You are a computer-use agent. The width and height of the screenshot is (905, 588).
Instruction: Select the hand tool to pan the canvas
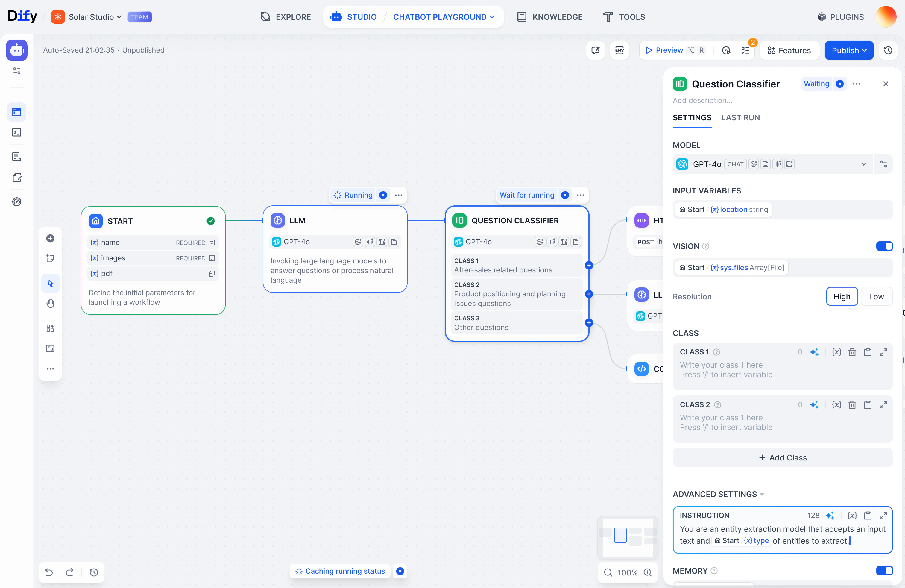pyautogui.click(x=50, y=303)
